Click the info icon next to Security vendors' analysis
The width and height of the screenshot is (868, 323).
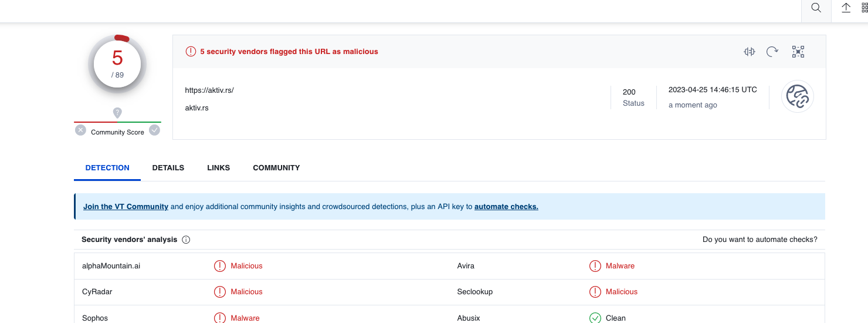point(186,240)
